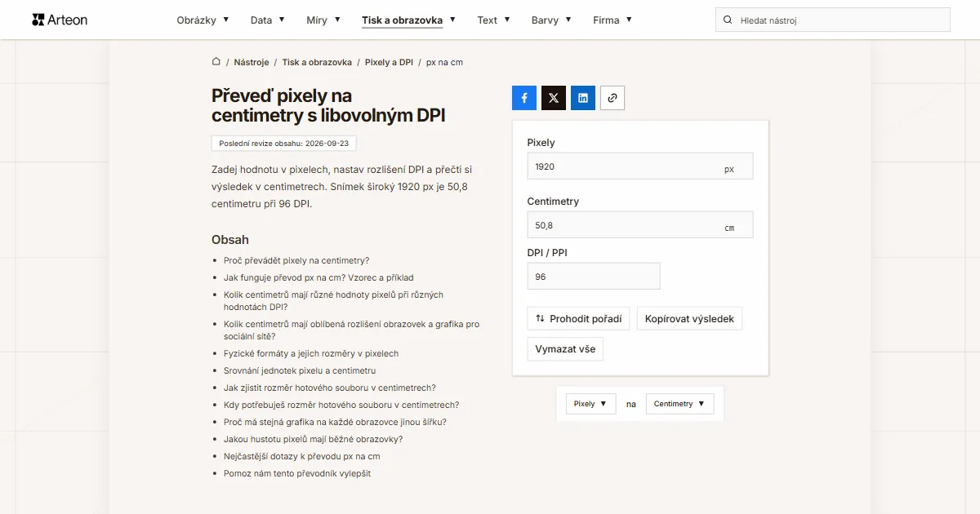Open 'Jak funguje převod px na cm?' link
The width and height of the screenshot is (980, 514).
pos(318,278)
